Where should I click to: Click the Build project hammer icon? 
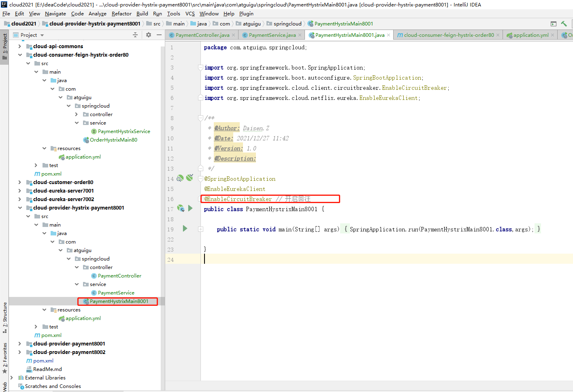pos(564,24)
